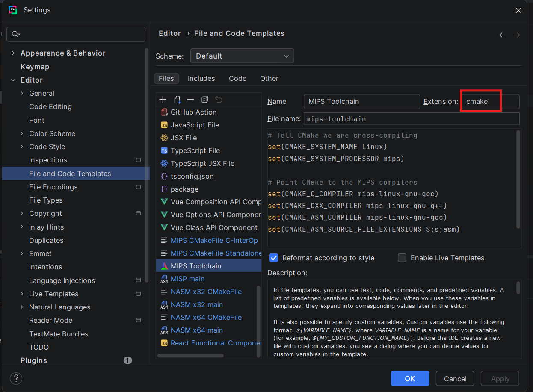
Task: Click the template Name input field
Action: pos(362,102)
